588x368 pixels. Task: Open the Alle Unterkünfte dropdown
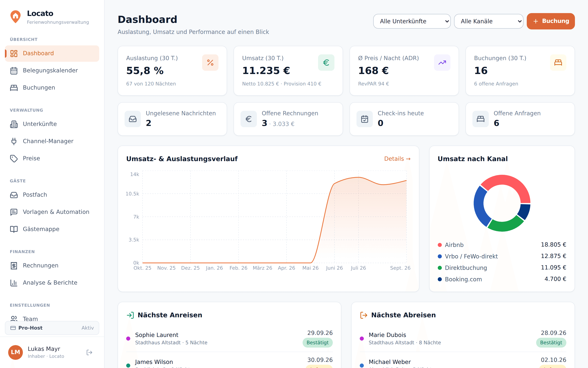tap(412, 21)
